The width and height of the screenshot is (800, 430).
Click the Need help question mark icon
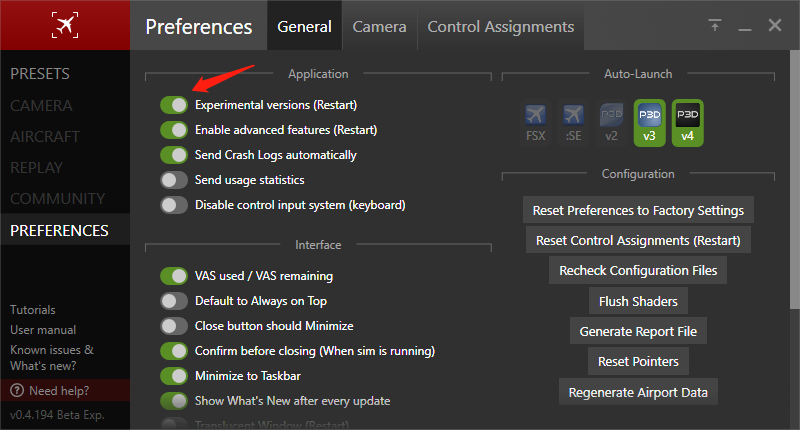(x=17, y=390)
